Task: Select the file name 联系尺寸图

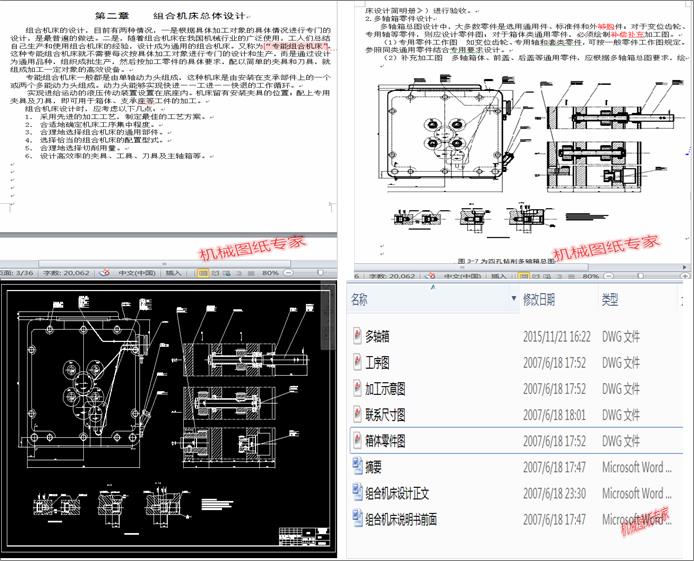Action: click(x=386, y=415)
